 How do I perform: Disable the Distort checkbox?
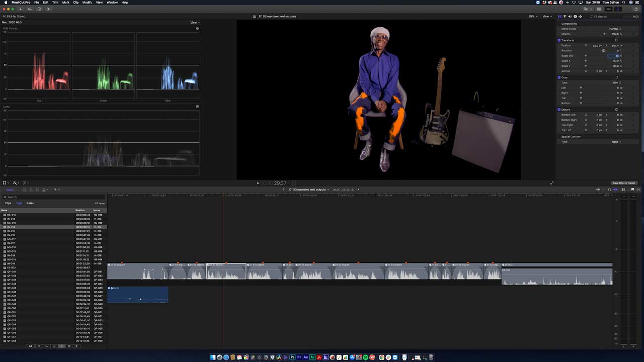[x=559, y=110]
